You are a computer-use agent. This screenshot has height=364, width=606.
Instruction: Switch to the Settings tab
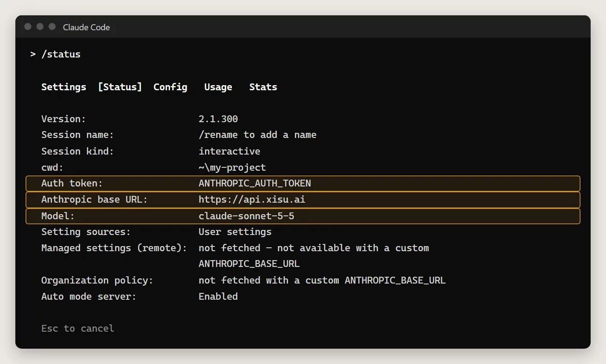(63, 87)
